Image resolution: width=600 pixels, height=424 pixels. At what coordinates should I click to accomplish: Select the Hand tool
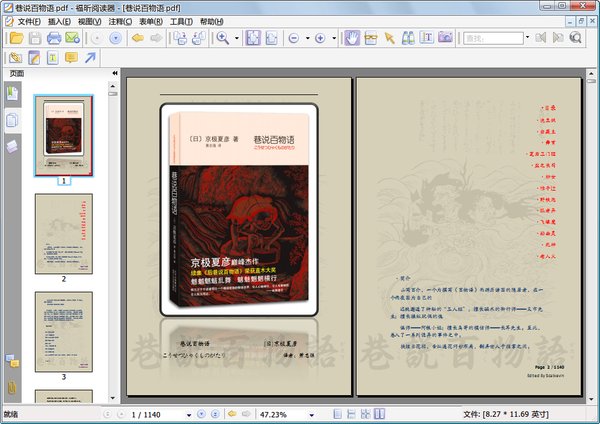click(352, 38)
